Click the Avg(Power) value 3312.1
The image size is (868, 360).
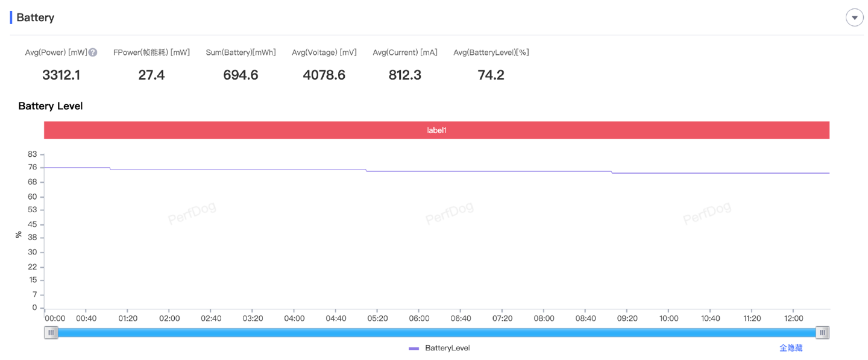pos(61,75)
